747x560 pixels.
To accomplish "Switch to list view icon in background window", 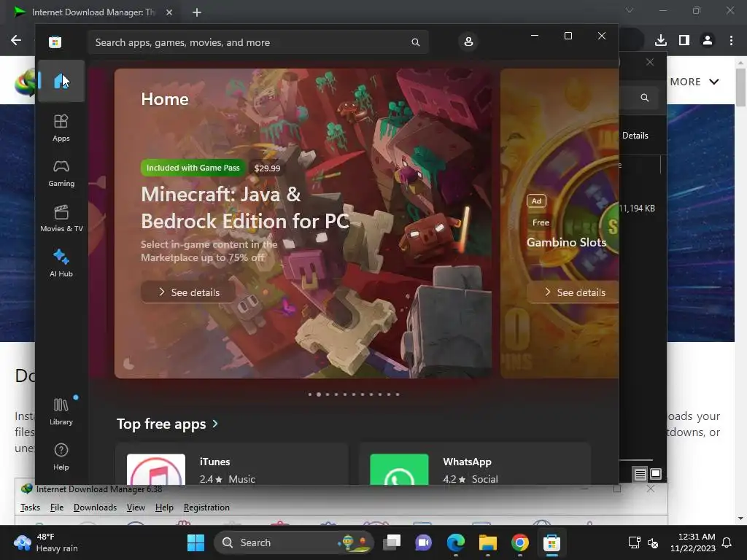I will 640,474.
